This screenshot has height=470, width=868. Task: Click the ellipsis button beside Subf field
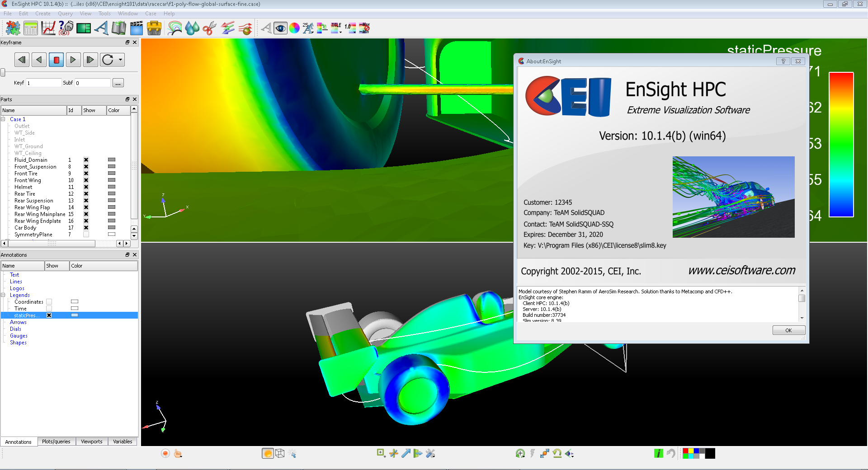(x=118, y=83)
